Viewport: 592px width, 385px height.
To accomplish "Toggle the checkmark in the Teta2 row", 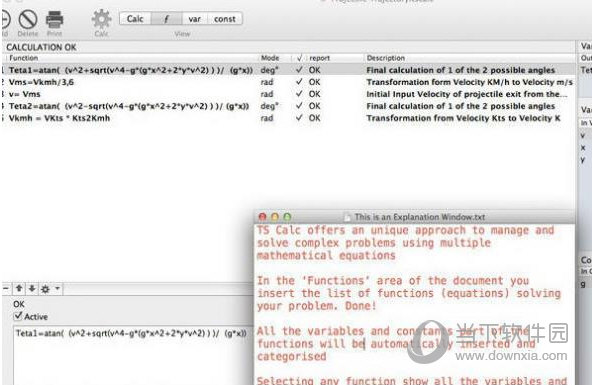I will tap(299, 106).
